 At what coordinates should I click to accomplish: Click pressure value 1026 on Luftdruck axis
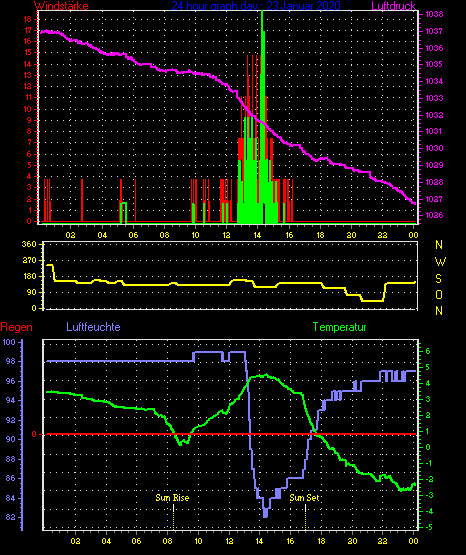434,215
